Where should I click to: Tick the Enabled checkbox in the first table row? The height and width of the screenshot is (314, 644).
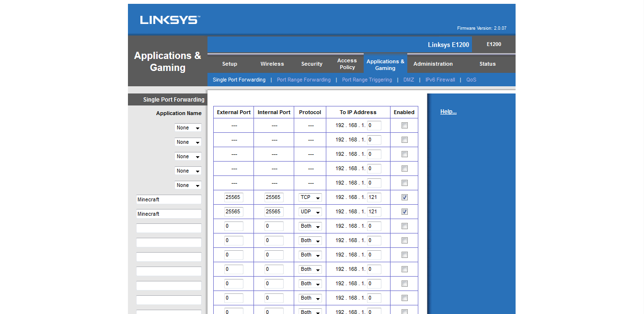pos(404,125)
